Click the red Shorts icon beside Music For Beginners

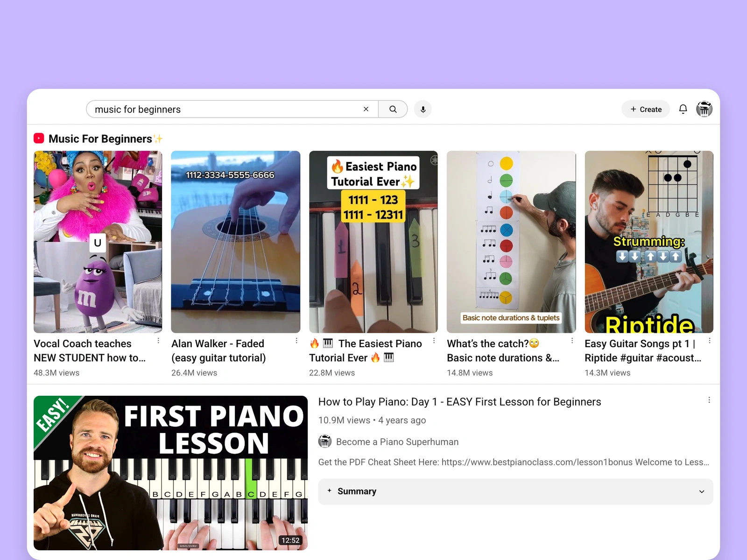coord(39,139)
